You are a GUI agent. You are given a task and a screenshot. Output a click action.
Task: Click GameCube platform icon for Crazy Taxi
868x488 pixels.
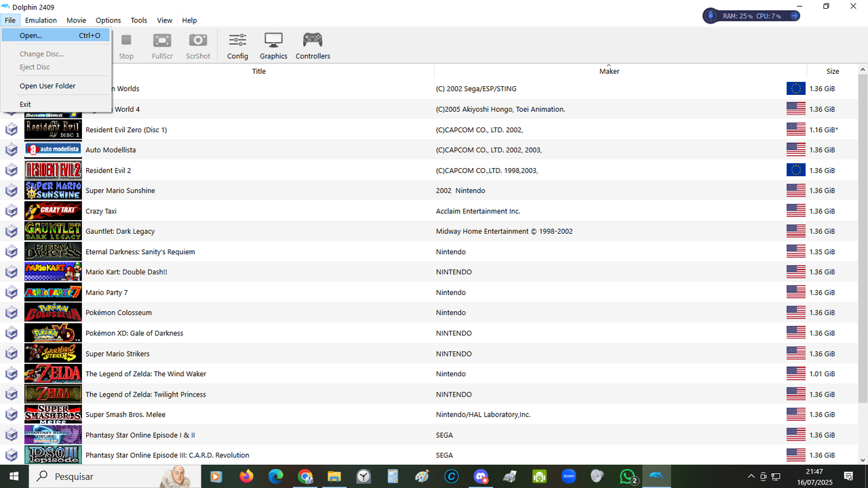12,211
